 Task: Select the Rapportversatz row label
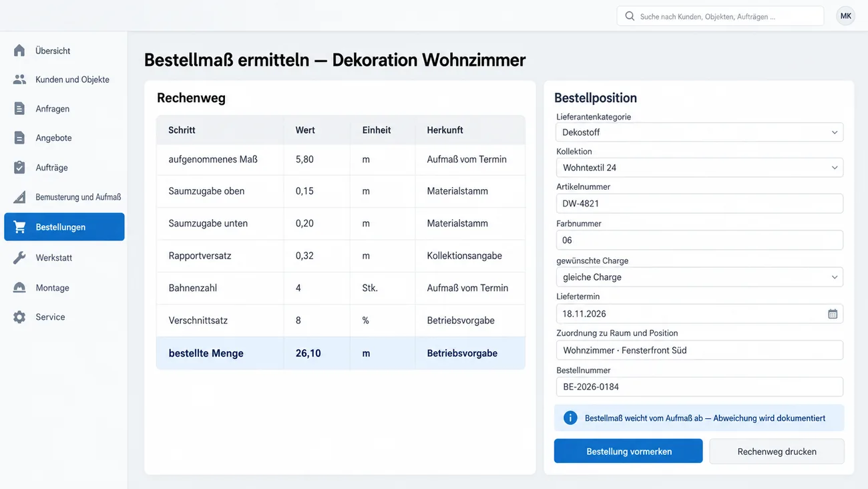tap(200, 256)
